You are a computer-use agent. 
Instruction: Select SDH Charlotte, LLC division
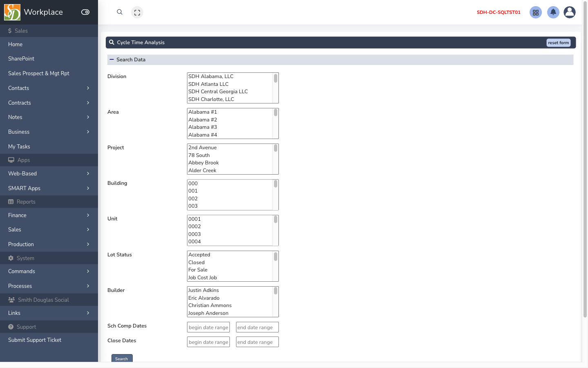click(x=230, y=99)
